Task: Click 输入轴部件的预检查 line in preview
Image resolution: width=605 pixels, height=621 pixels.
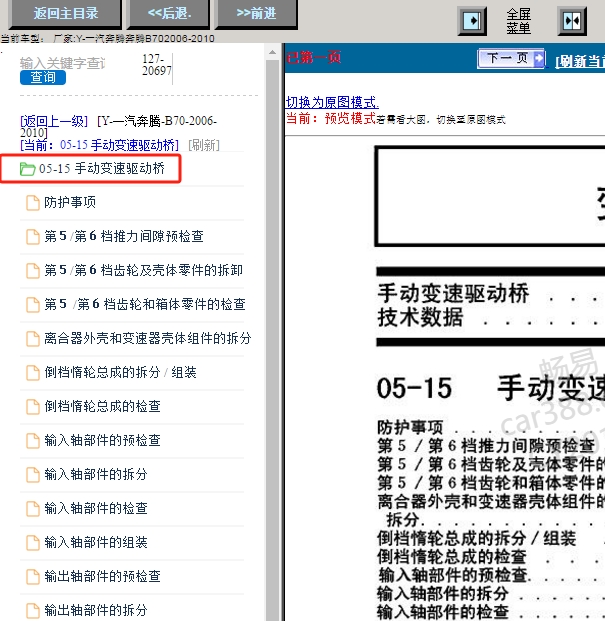Action: (453, 575)
